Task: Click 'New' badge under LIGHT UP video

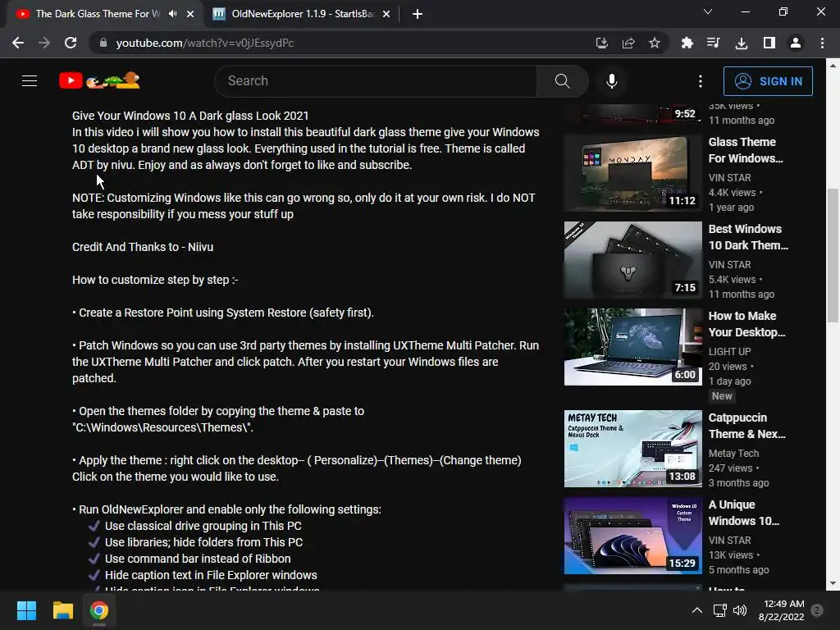Action: pyautogui.click(x=722, y=396)
